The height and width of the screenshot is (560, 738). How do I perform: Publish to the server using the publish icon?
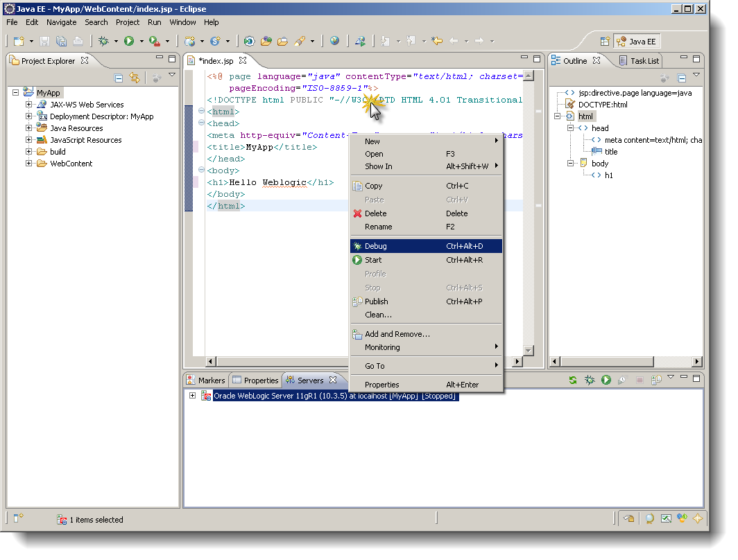point(656,380)
